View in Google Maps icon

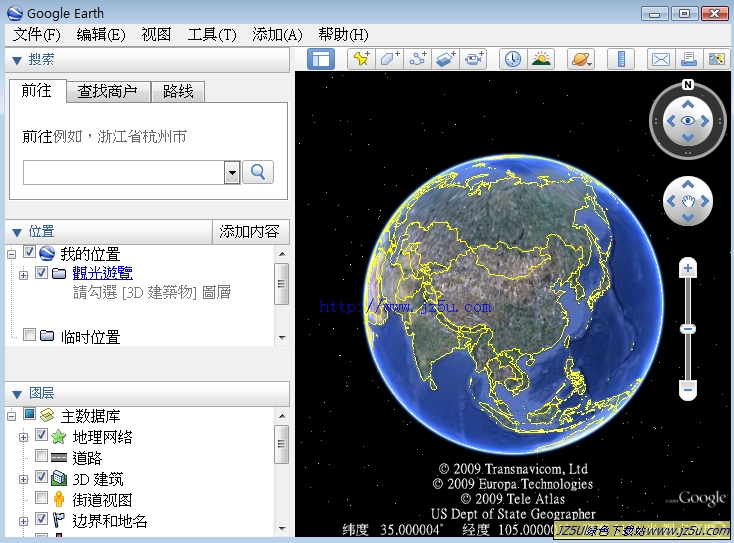click(717, 59)
